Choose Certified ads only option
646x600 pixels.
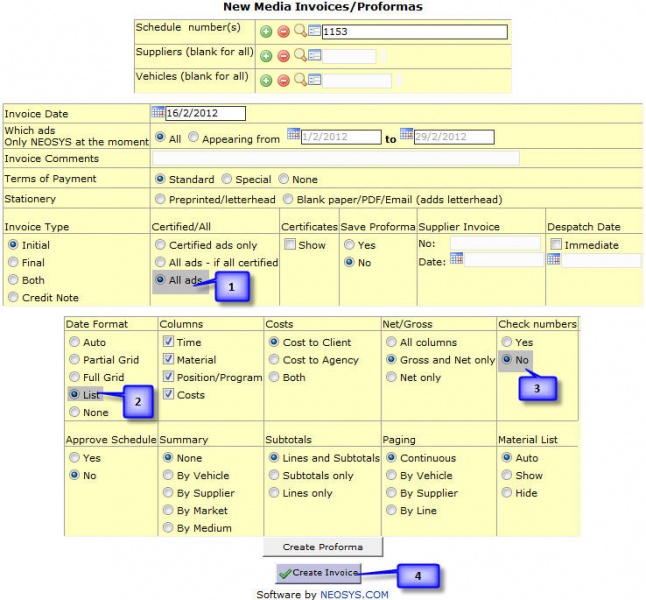[160, 245]
